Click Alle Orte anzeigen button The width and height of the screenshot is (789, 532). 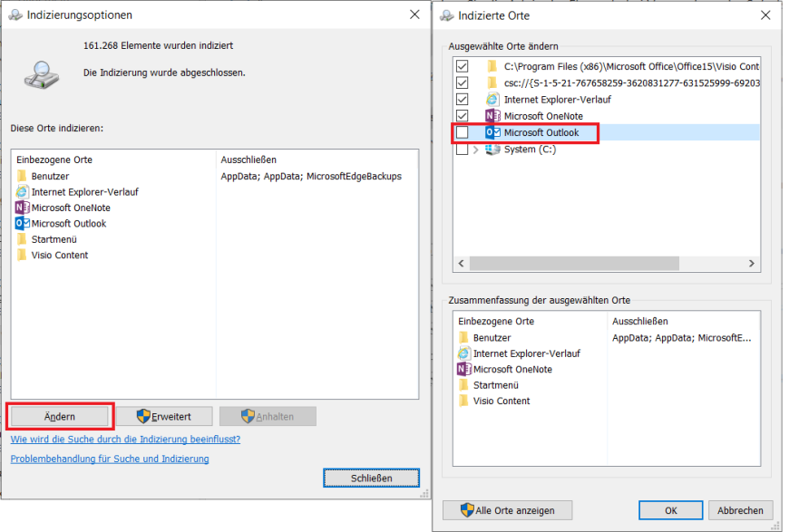coord(507,510)
